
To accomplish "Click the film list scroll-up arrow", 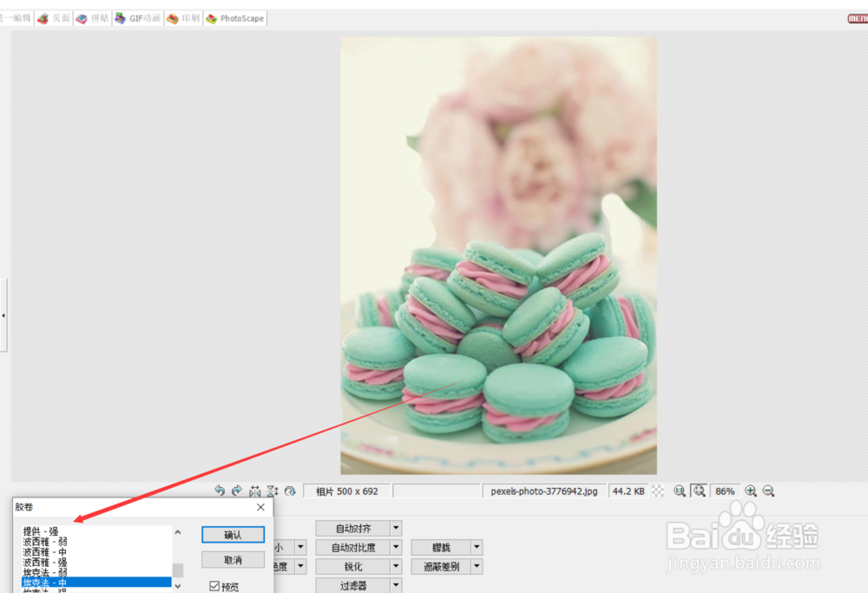I will 178,532.
